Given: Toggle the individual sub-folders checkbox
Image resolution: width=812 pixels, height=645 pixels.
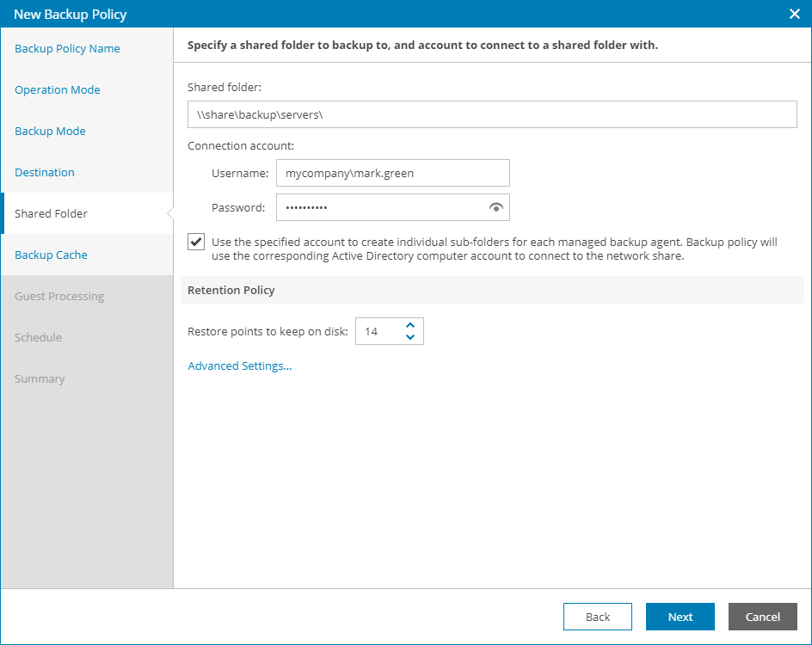Looking at the screenshot, I should pyautogui.click(x=196, y=243).
